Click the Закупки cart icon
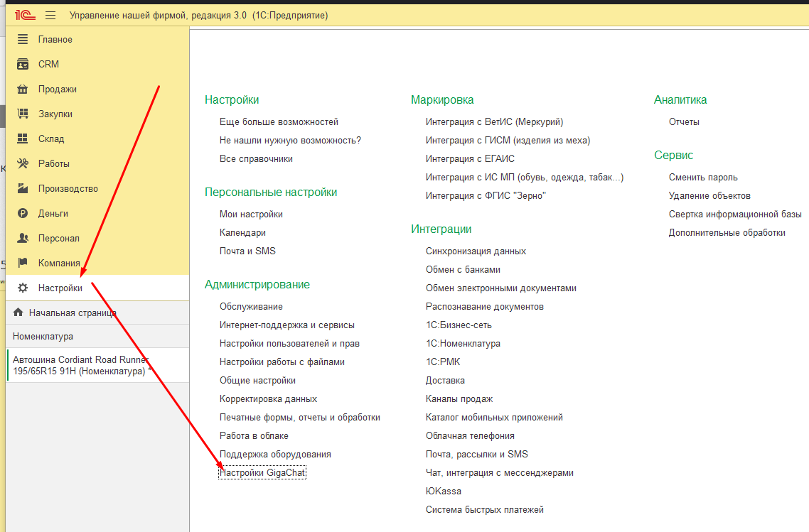Image resolution: width=809 pixels, height=532 pixels. [23, 114]
